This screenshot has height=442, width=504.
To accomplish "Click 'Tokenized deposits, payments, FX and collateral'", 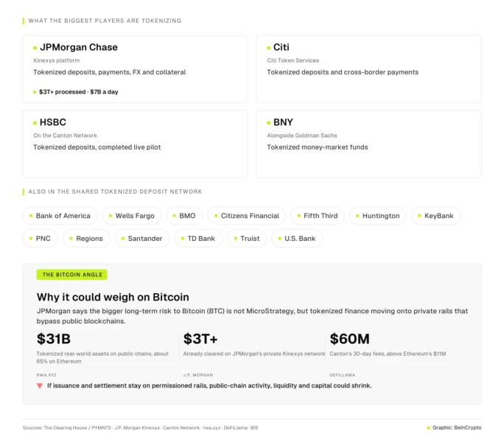I will (x=109, y=72).
